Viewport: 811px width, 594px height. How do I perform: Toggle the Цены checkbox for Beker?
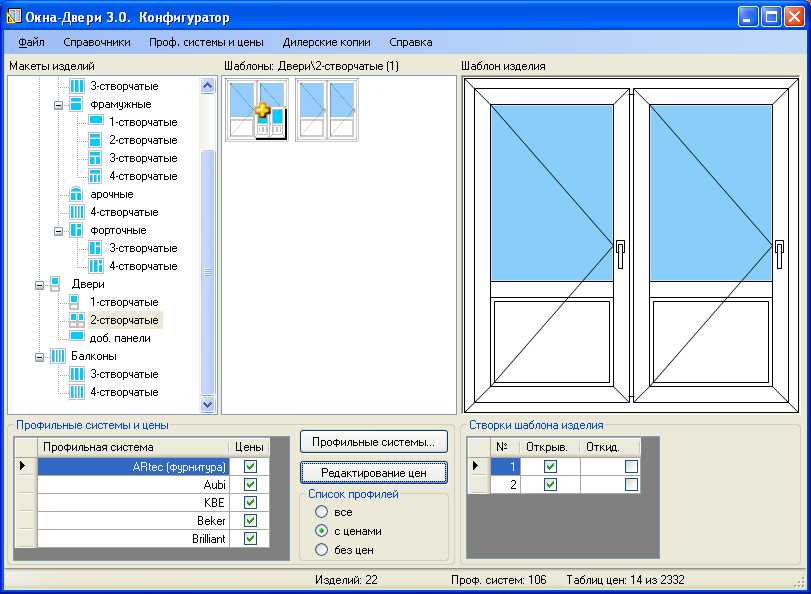250,521
